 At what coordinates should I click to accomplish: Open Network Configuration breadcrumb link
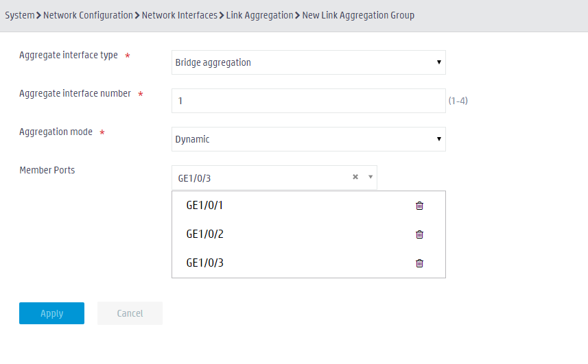click(x=88, y=15)
